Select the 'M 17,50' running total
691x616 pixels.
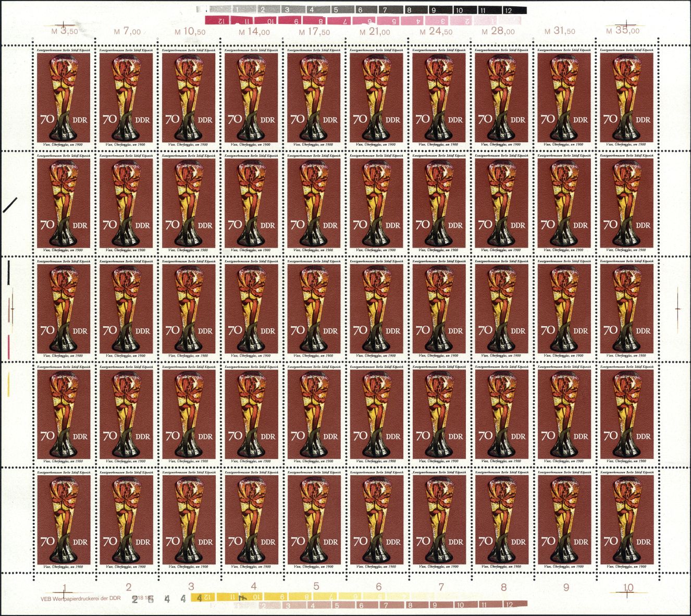pos(314,31)
